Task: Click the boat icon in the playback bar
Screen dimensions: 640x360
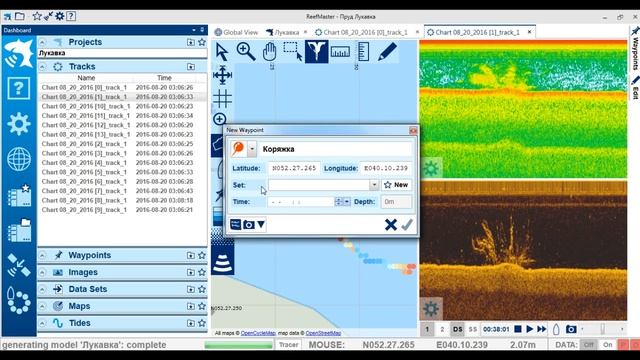Action: tap(556, 329)
